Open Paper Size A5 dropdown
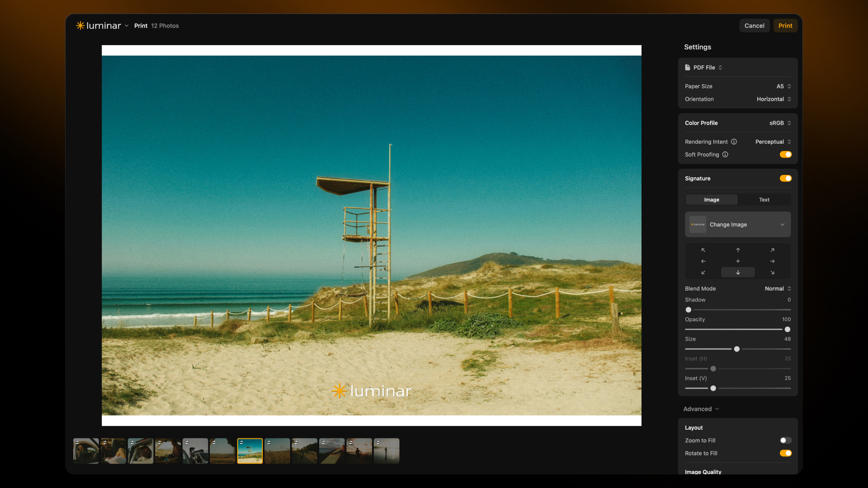This screenshot has height=488, width=868. point(784,86)
